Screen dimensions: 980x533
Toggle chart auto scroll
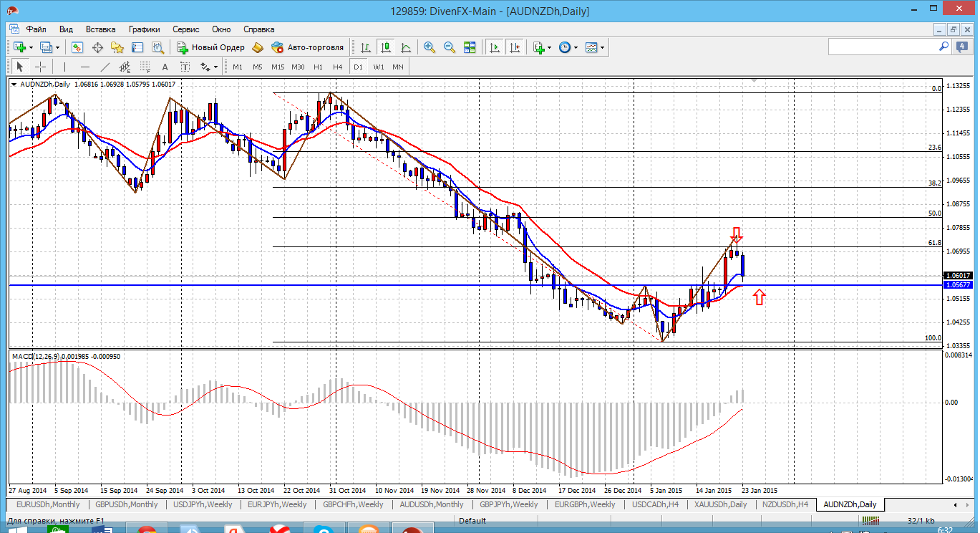[494, 47]
